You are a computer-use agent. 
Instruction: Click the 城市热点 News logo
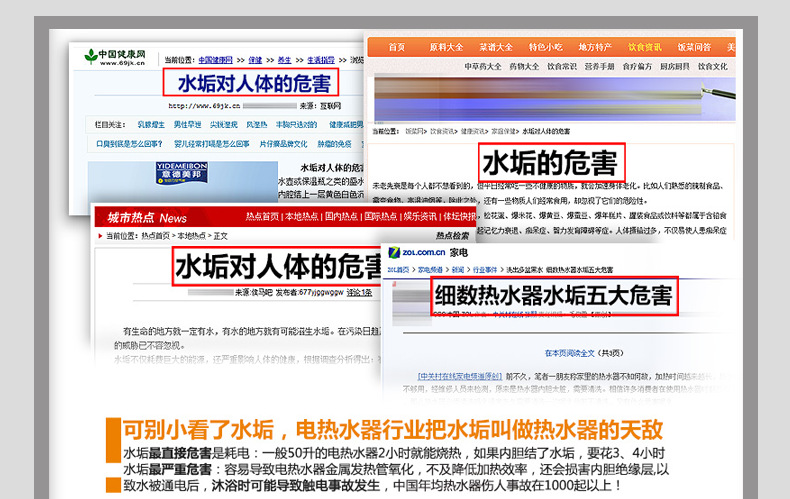(x=147, y=217)
